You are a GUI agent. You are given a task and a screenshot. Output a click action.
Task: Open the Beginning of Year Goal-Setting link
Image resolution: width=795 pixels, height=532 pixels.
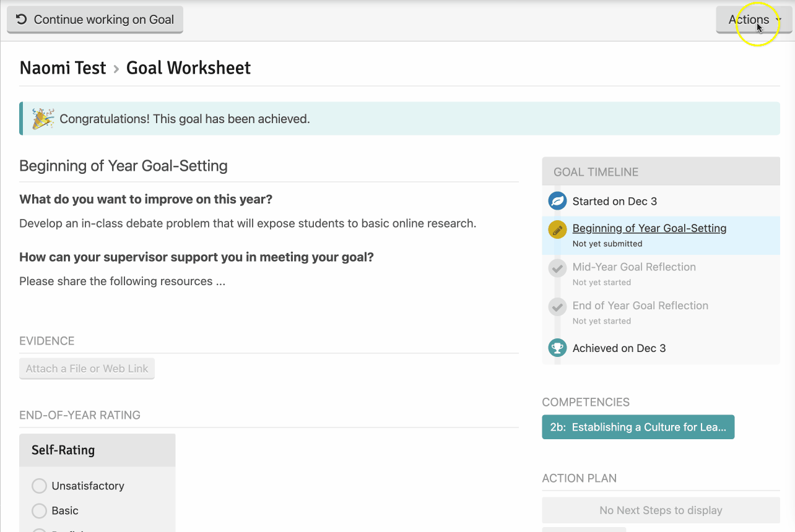649,228
